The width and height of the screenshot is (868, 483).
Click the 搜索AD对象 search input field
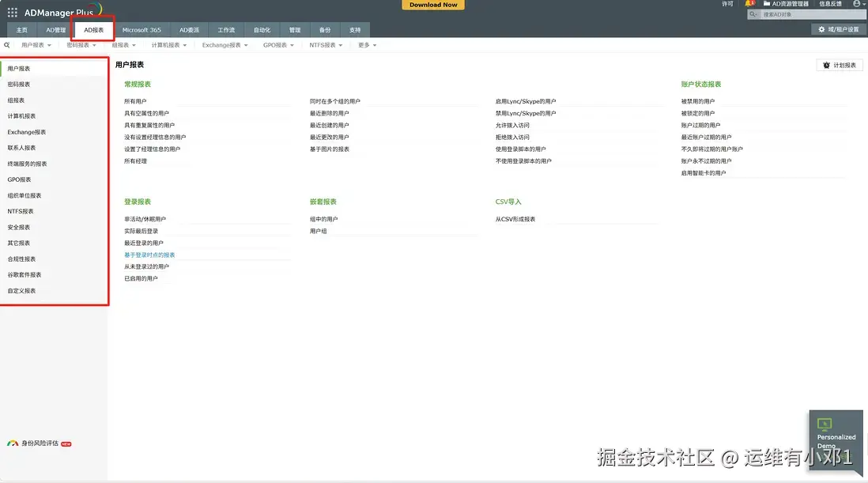(x=806, y=13)
